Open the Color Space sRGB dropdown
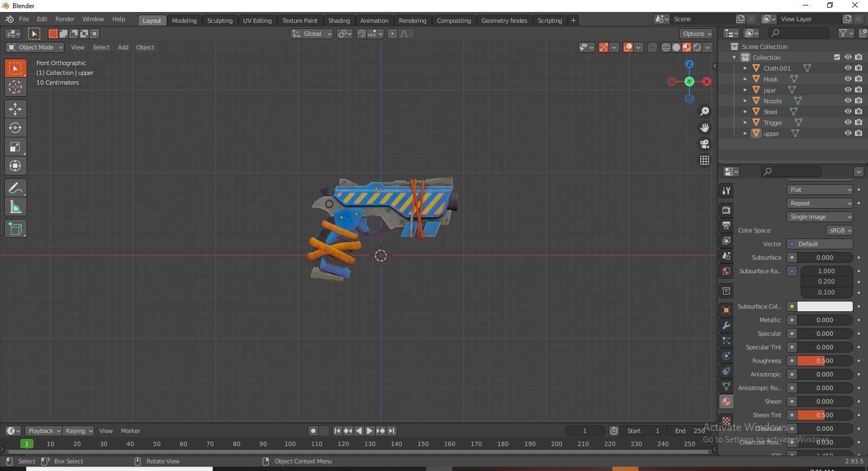 (x=839, y=230)
